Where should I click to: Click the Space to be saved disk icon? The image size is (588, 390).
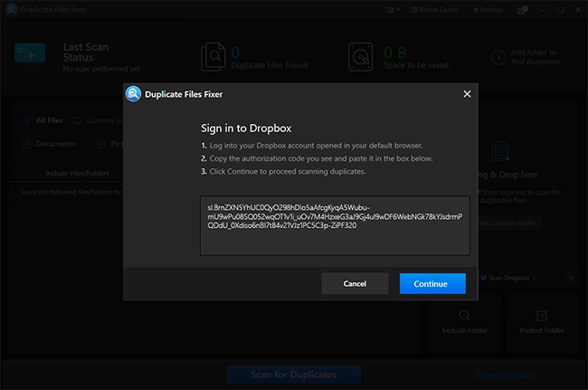(x=360, y=57)
